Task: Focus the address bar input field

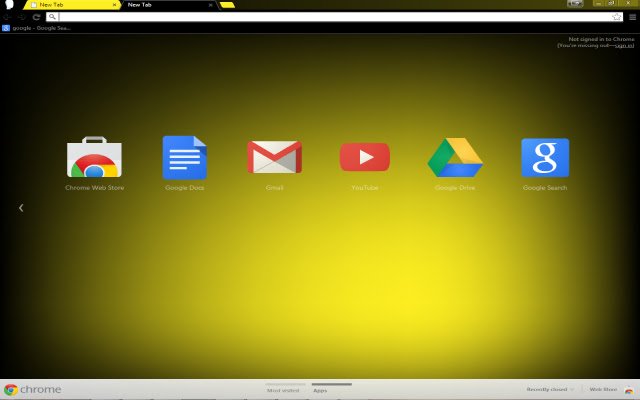Action: (x=335, y=17)
